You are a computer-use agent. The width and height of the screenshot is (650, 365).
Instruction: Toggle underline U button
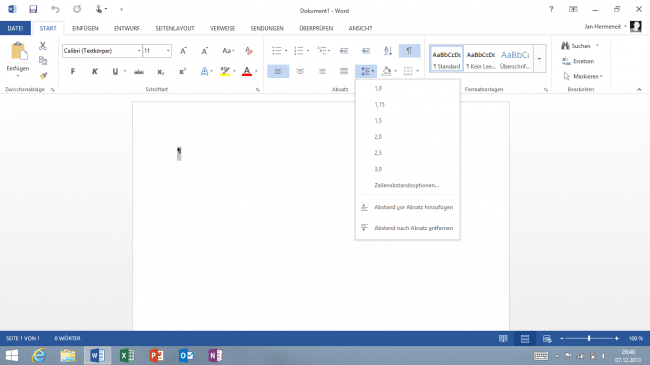click(x=115, y=71)
